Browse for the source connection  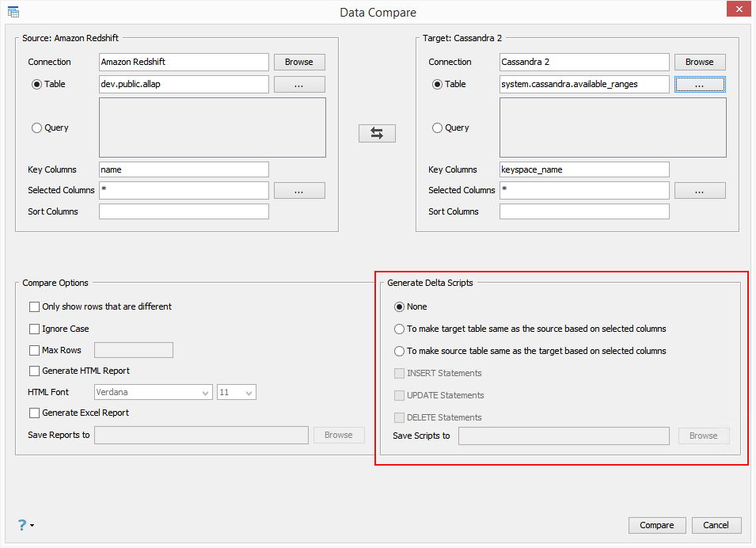point(299,63)
